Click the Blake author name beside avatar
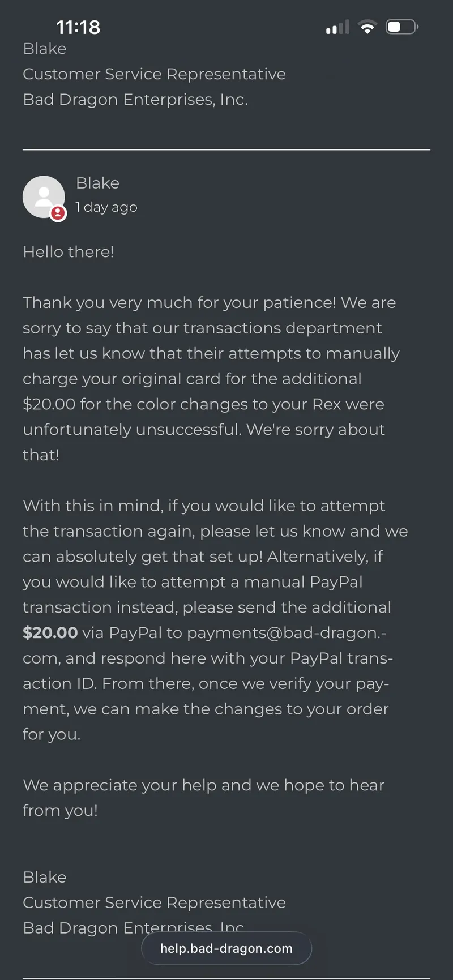Viewport: 453px width, 980px height. 98,183
